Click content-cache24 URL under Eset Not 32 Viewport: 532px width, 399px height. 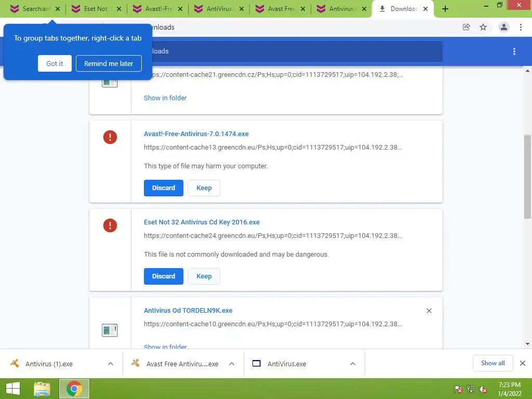tap(273, 236)
